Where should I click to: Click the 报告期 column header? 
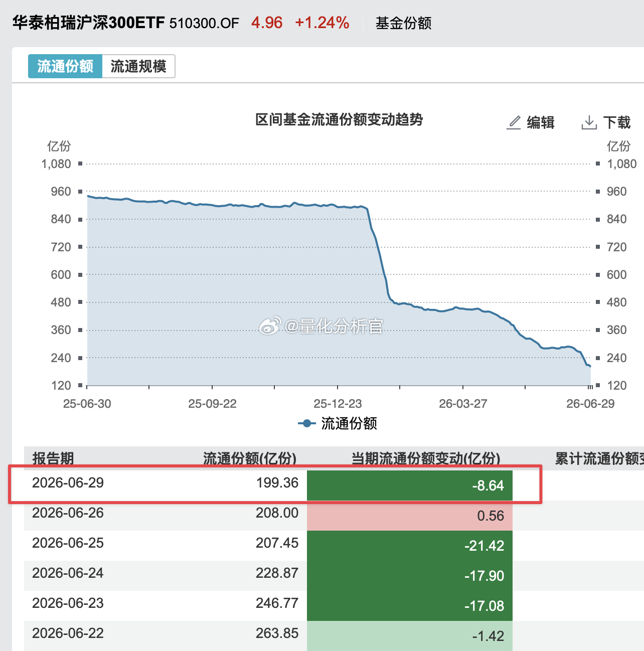pyautogui.click(x=53, y=458)
